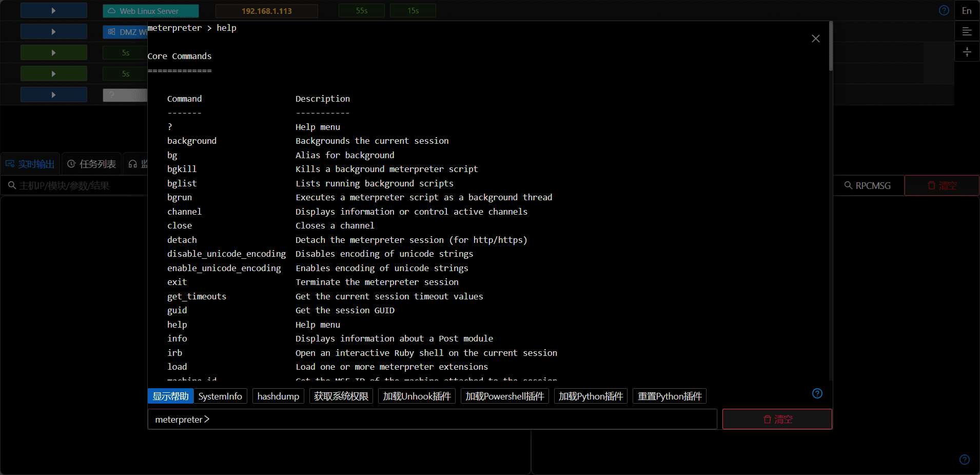Switch language with the En button
This screenshot has height=475, width=980.
click(967, 11)
